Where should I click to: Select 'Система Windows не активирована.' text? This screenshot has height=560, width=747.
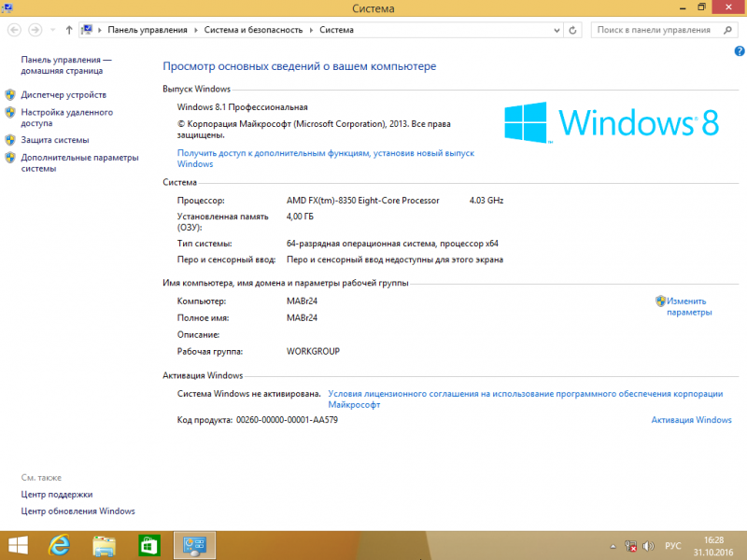click(x=248, y=394)
